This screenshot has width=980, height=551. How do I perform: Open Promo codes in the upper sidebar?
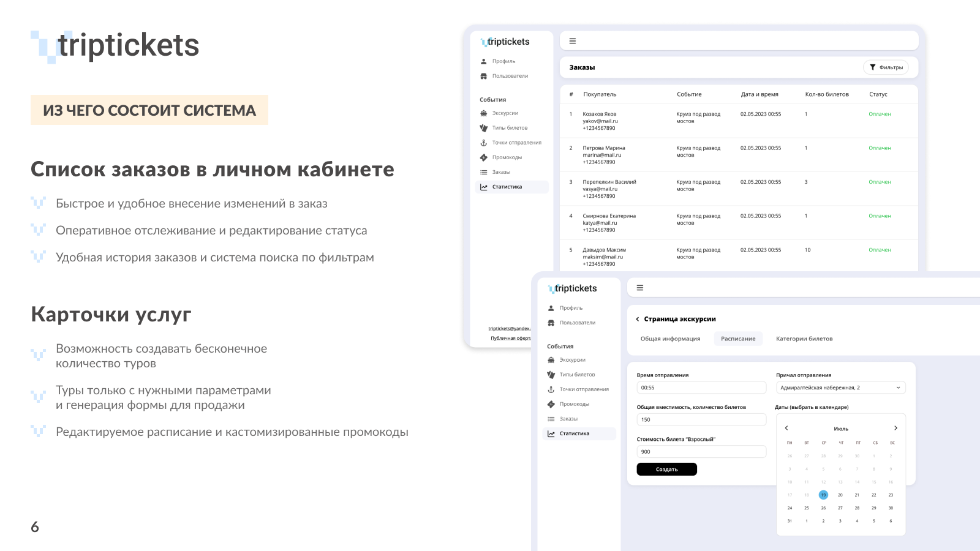click(x=507, y=157)
